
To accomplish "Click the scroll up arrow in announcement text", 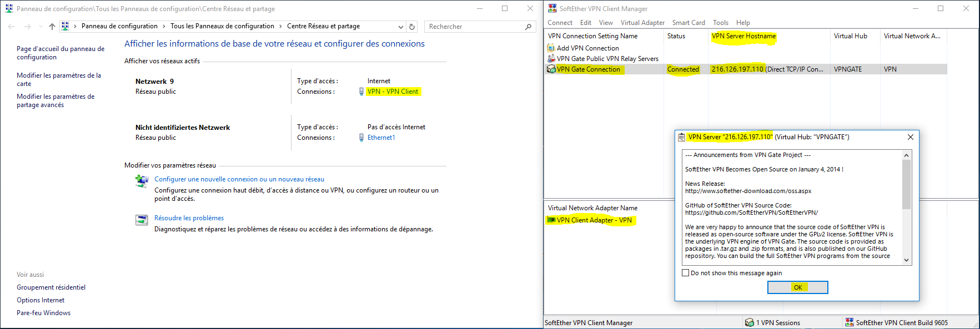I will [x=907, y=155].
